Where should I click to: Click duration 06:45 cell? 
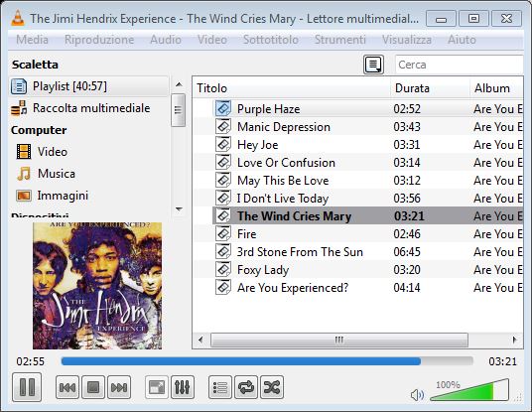pyautogui.click(x=407, y=252)
